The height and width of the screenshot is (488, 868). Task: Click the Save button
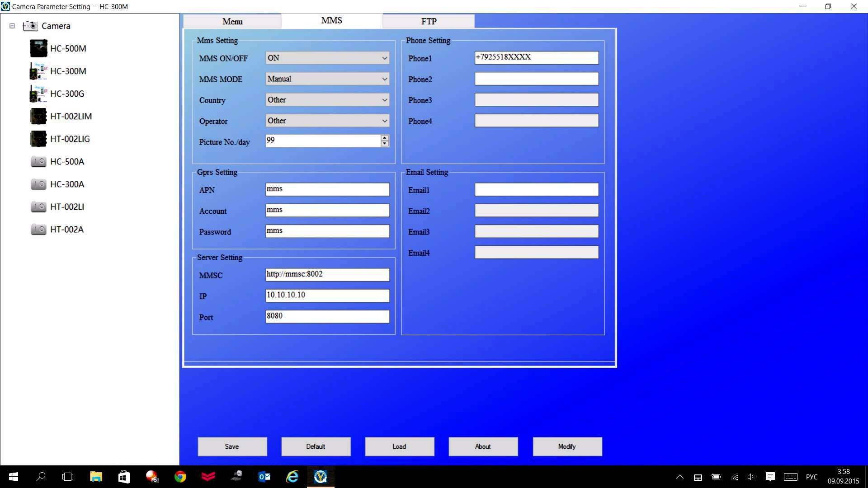[232, 446]
